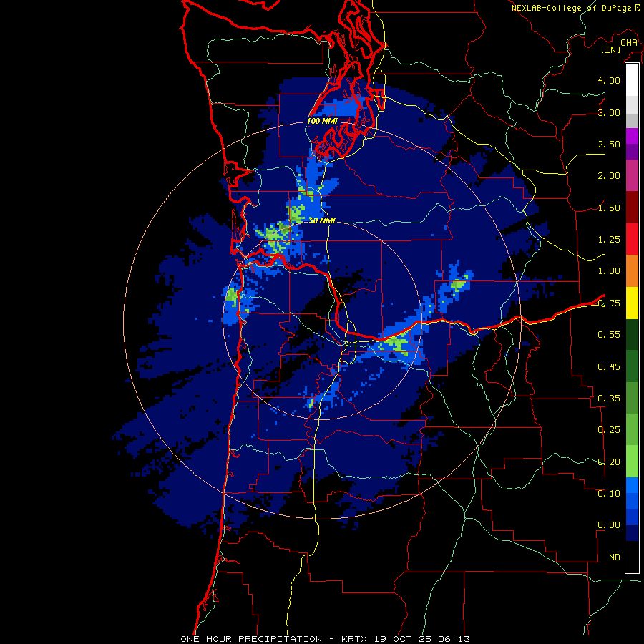
Task: Click the "2.00" legend value
Action: tap(609, 176)
